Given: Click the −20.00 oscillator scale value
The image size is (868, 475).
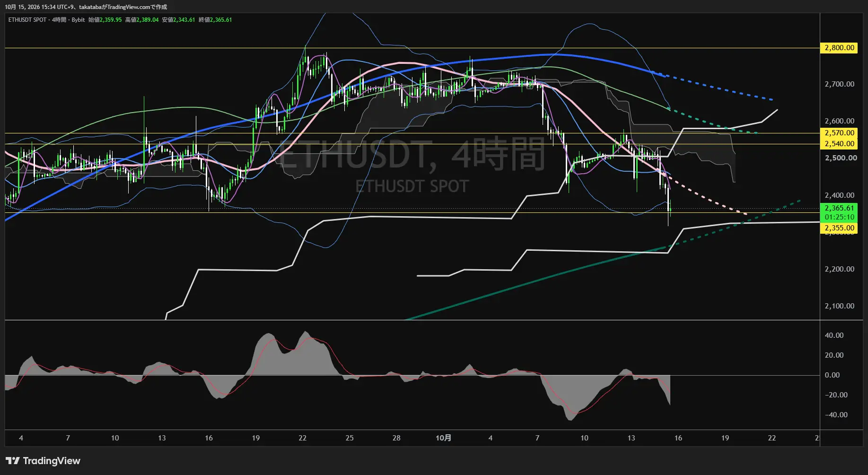Looking at the screenshot, I should (x=836, y=395).
